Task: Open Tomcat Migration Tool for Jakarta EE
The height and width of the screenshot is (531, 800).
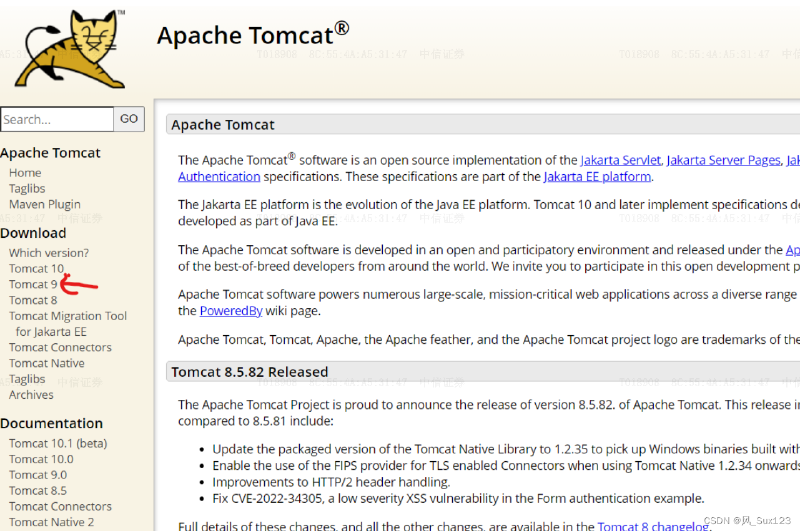Action: tap(68, 324)
